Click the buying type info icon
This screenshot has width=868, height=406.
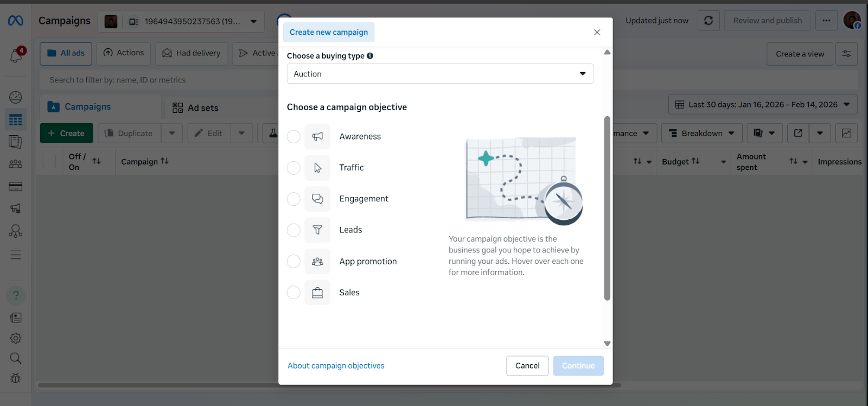tap(370, 56)
